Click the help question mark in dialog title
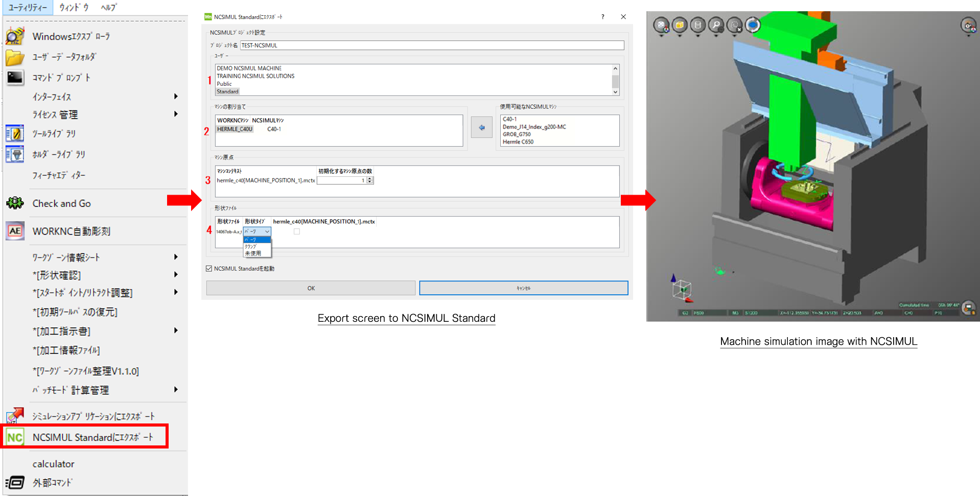The height and width of the screenshot is (496, 980). 603,17
